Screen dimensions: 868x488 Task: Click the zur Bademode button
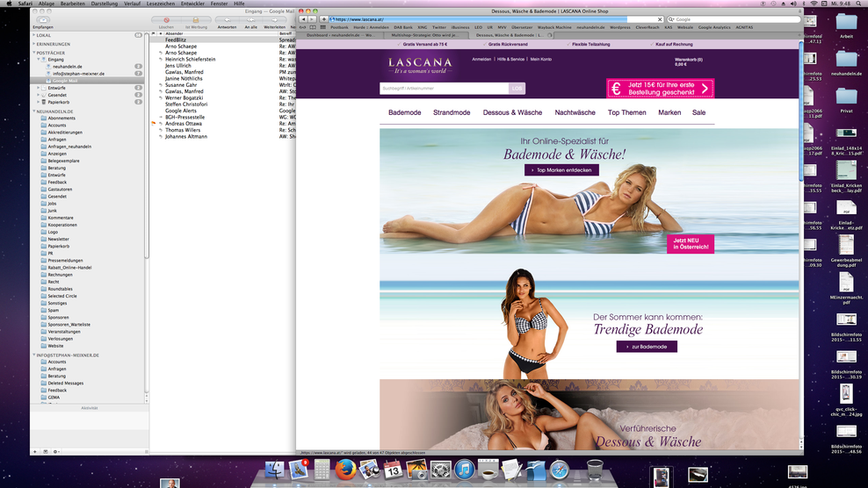coord(647,347)
